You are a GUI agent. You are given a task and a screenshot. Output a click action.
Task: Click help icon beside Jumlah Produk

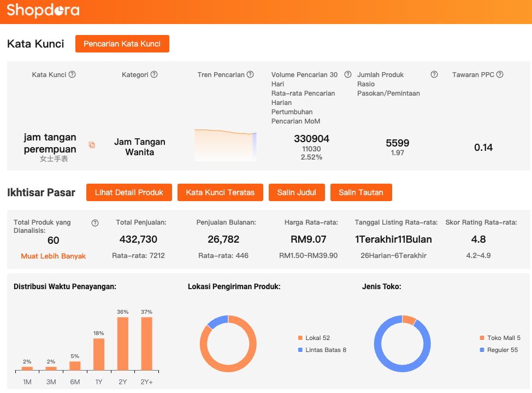point(434,75)
